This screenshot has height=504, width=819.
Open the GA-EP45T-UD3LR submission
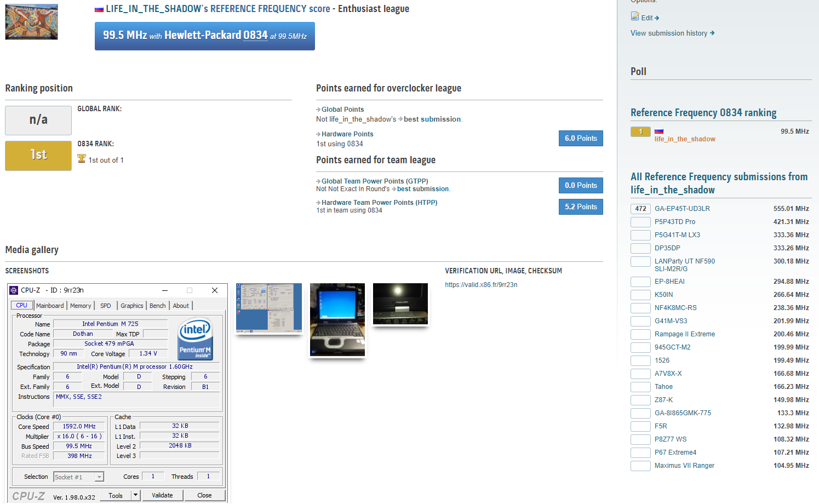[x=682, y=209]
